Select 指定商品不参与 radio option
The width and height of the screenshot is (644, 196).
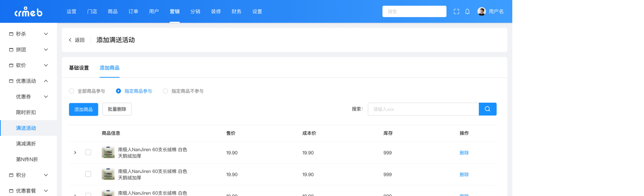point(165,91)
